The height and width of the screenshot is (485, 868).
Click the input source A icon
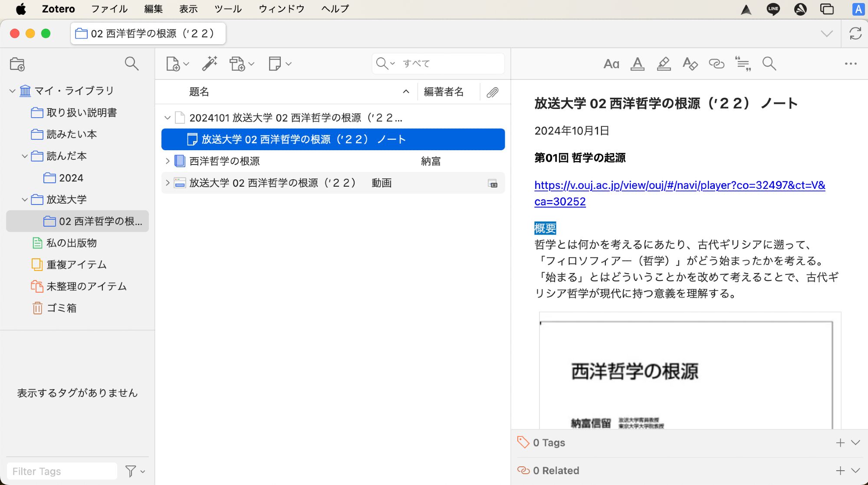point(858,9)
